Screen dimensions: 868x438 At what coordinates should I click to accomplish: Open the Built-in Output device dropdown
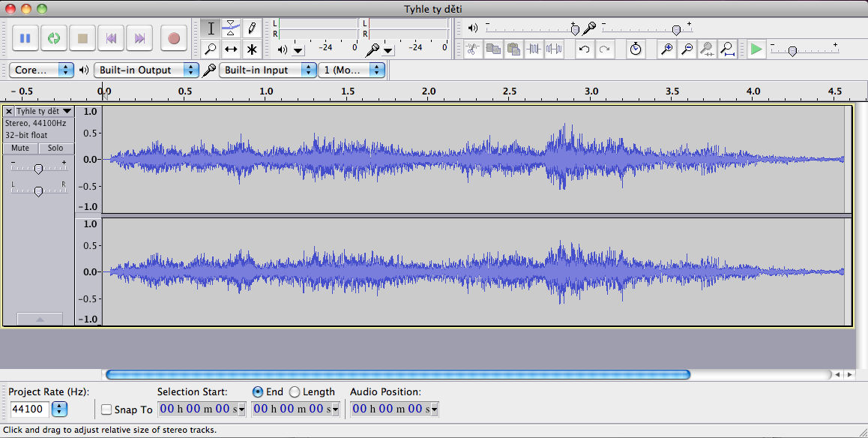point(146,70)
